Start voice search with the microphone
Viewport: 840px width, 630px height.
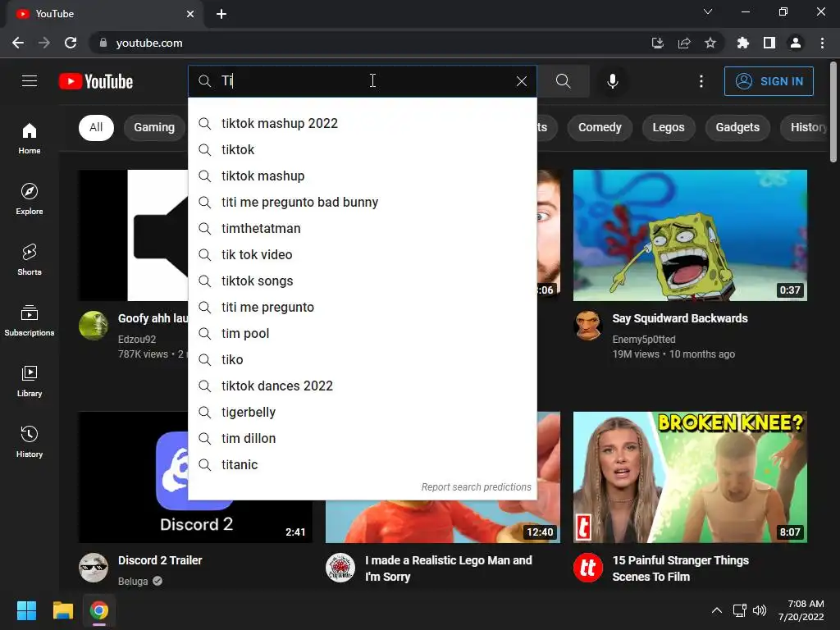coord(612,81)
